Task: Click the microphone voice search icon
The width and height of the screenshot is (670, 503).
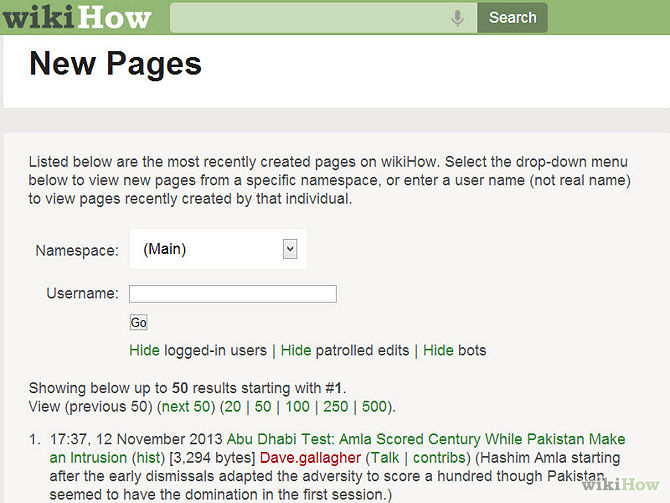Action: [x=457, y=18]
